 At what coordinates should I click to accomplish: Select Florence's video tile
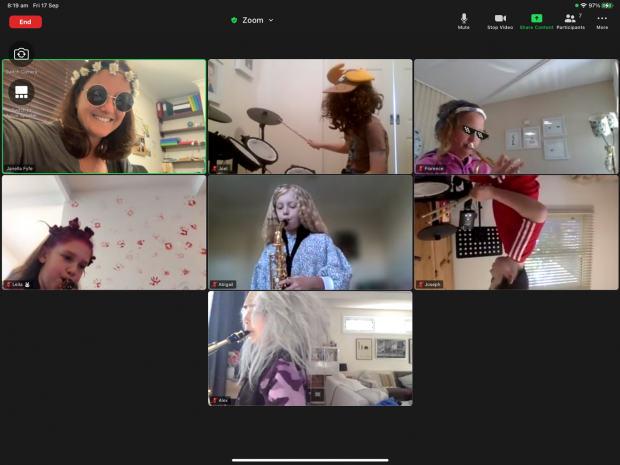pos(516,117)
